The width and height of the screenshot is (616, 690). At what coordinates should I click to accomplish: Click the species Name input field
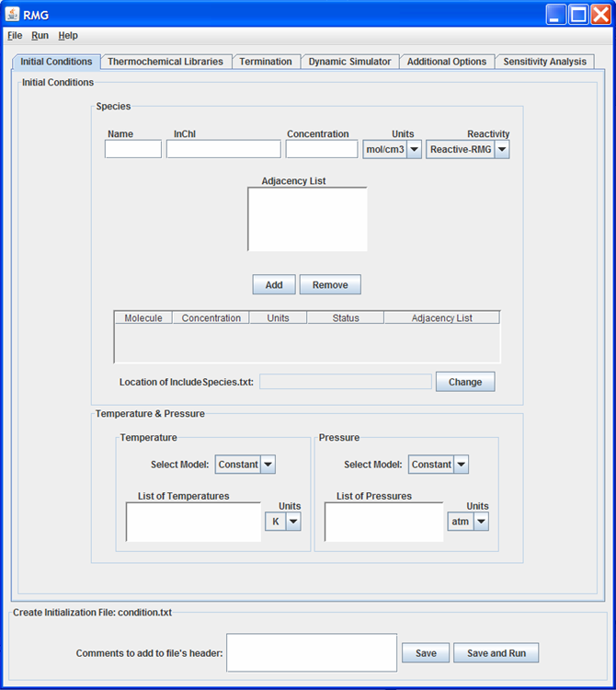click(x=133, y=149)
